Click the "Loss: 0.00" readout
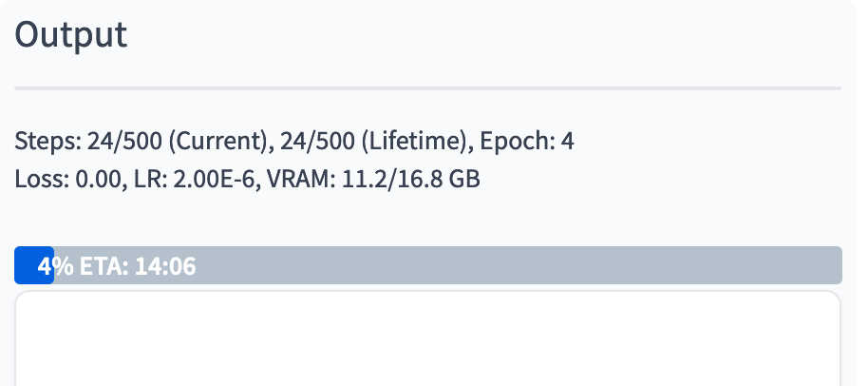This screenshot has height=386, width=868. [66, 179]
